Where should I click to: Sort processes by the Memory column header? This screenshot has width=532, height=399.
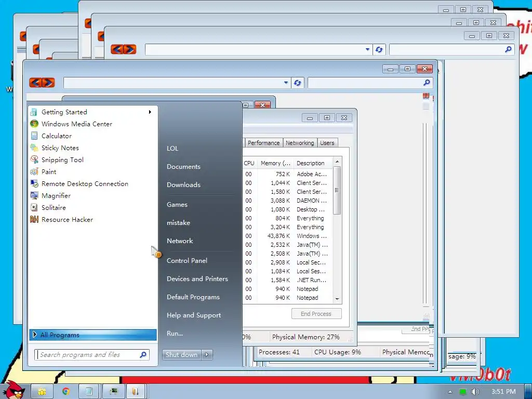coord(275,163)
